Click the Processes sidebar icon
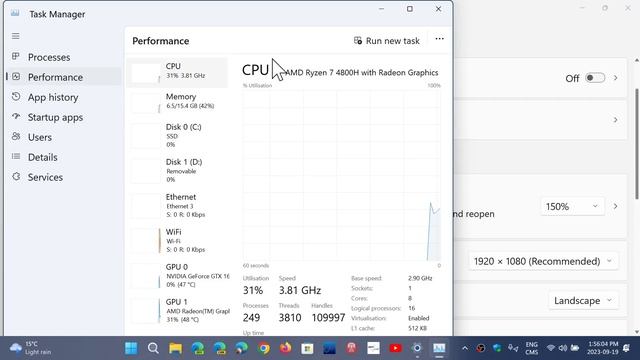Image resolution: width=640 pixels, height=360 pixels. tap(16, 57)
